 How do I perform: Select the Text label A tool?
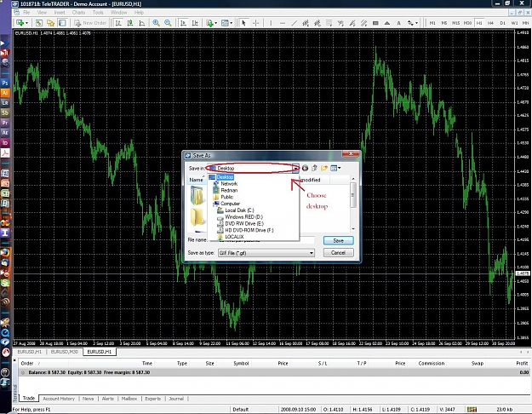[398, 23]
